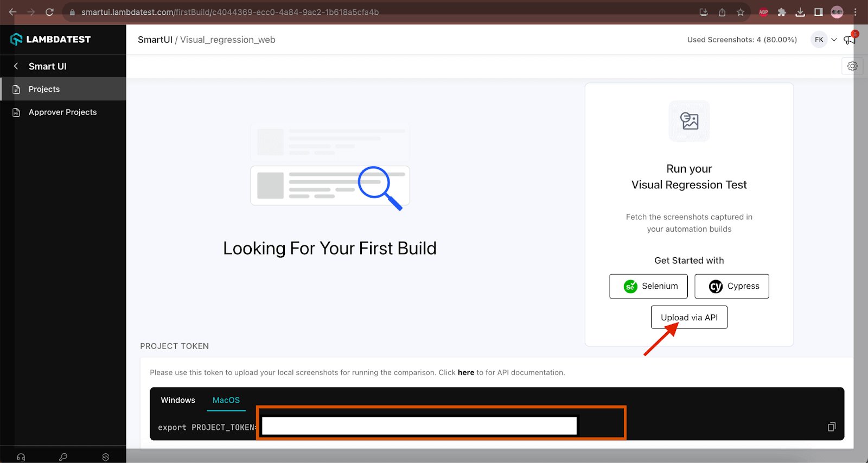
Task: Click the Run your Visual Regression Test heading
Action: pos(689,177)
